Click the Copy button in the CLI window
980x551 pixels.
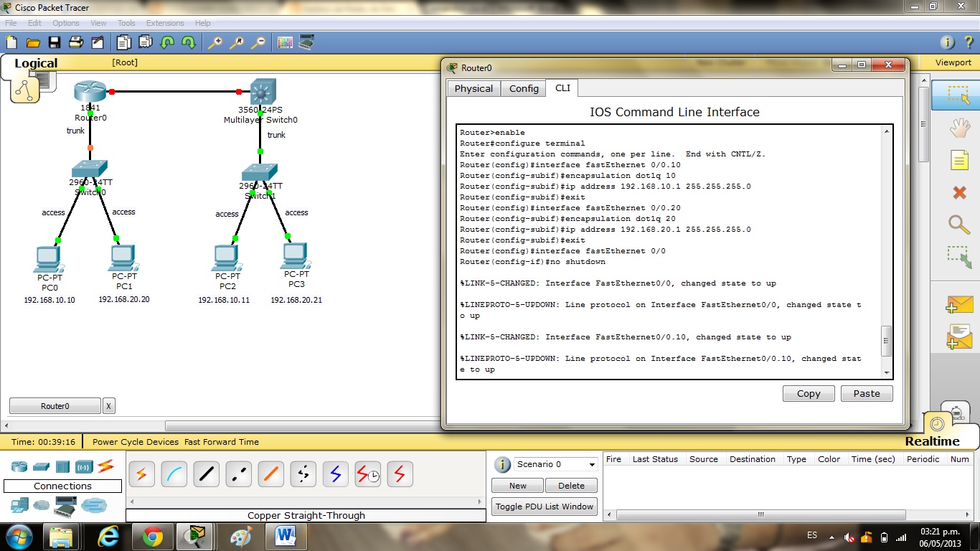[809, 393]
